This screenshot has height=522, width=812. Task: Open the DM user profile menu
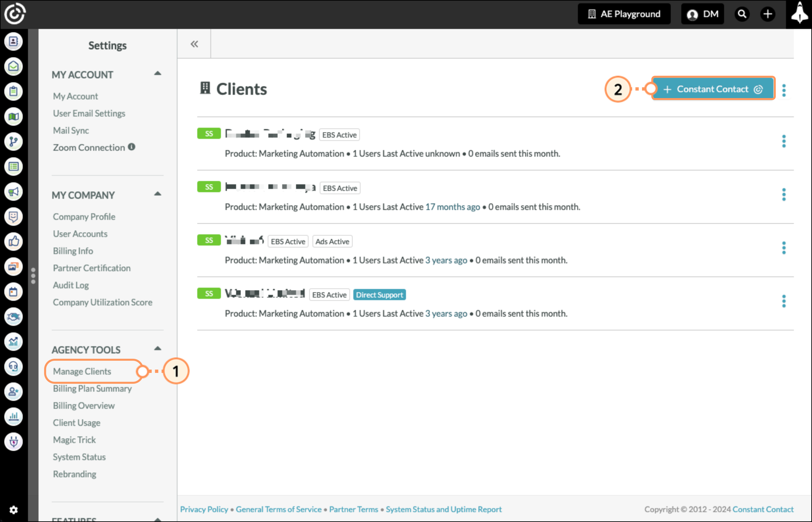[x=702, y=14]
